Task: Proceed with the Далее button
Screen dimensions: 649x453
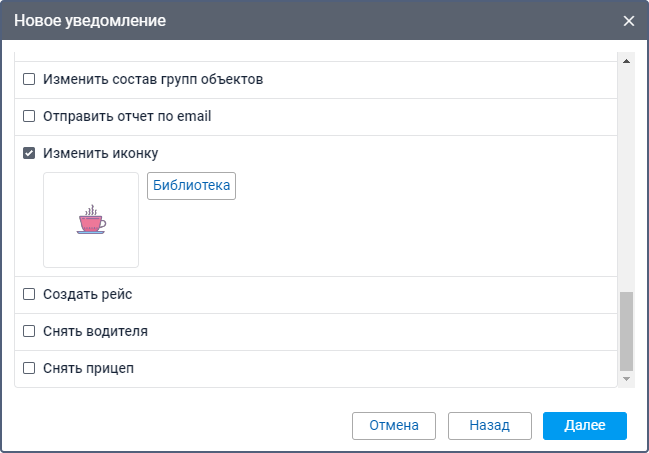Action: click(x=584, y=425)
